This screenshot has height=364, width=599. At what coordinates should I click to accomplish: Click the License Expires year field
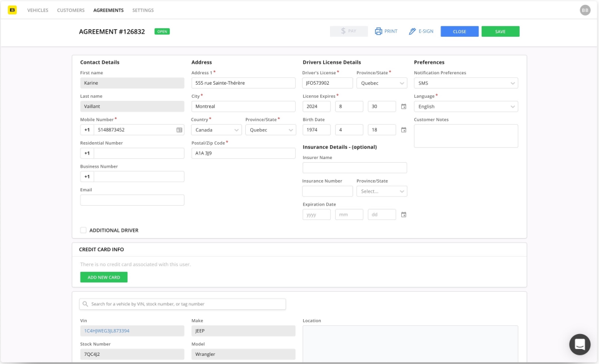click(x=316, y=107)
